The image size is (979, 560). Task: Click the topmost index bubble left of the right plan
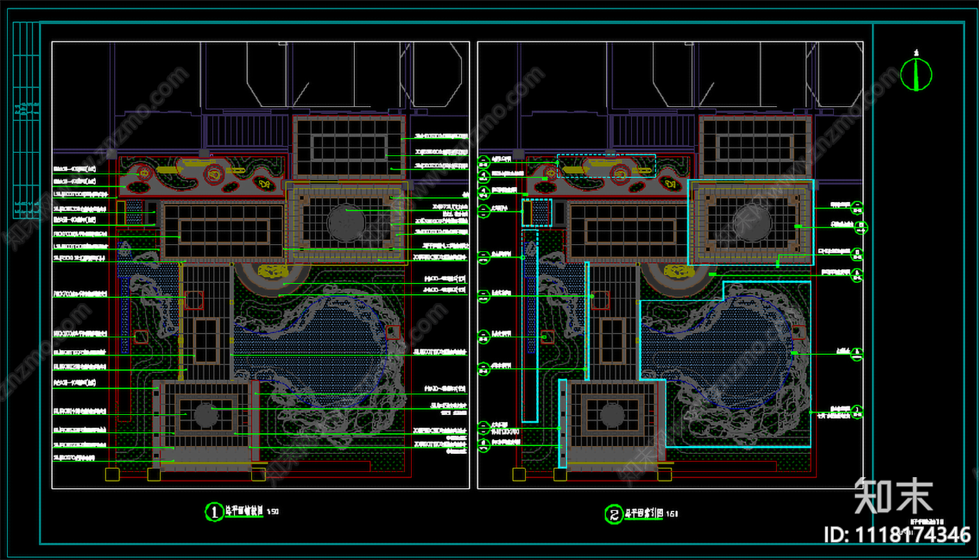pyautogui.click(x=484, y=161)
